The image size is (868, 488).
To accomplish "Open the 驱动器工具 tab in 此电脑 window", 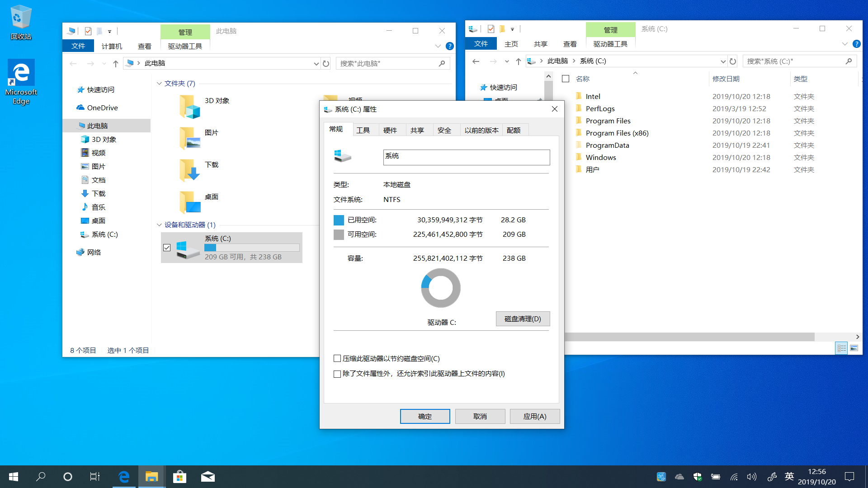I will click(185, 46).
